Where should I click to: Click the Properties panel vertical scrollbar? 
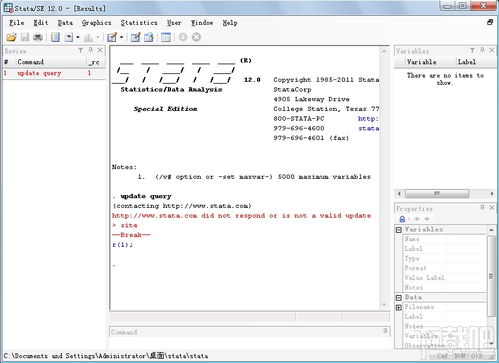tap(491, 276)
